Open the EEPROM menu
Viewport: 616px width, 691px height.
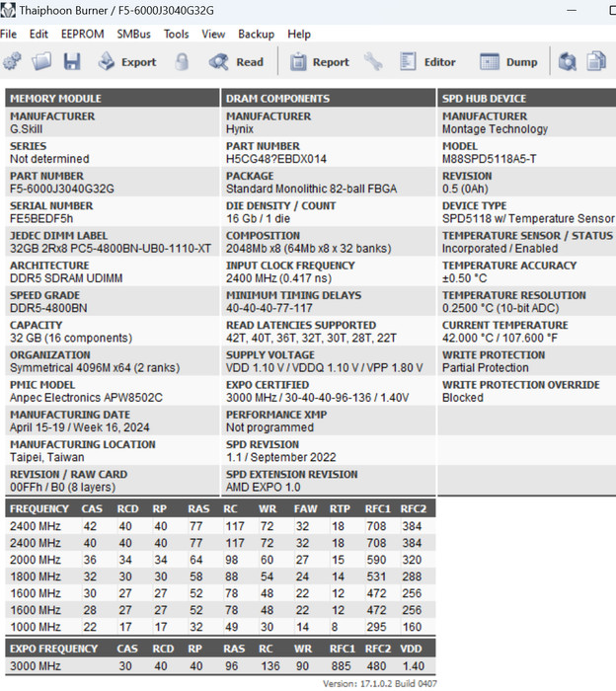pyautogui.click(x=82, y=34)
